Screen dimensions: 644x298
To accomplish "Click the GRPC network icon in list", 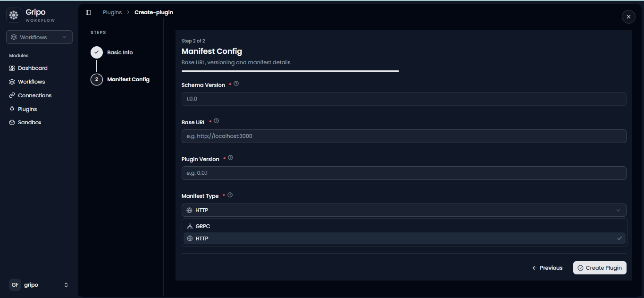I will click(190, 226).
